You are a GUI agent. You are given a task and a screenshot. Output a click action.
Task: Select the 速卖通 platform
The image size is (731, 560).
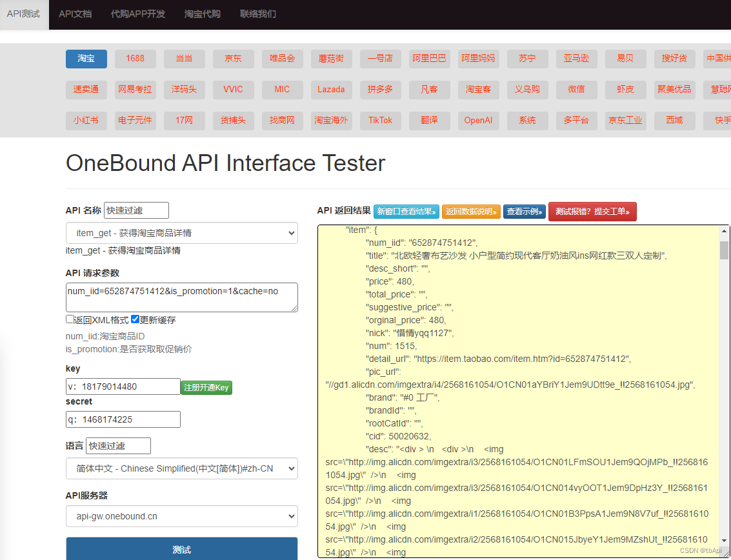coord(86,90)
